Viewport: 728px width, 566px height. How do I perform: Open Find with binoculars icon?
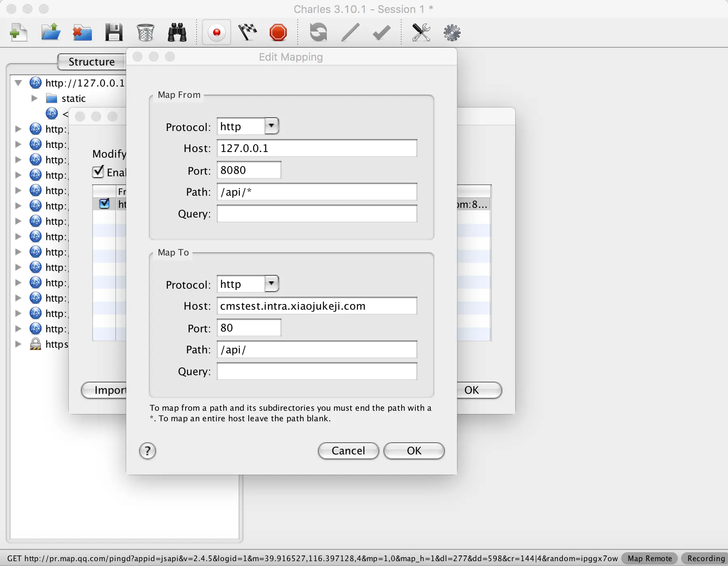[177, 32]
